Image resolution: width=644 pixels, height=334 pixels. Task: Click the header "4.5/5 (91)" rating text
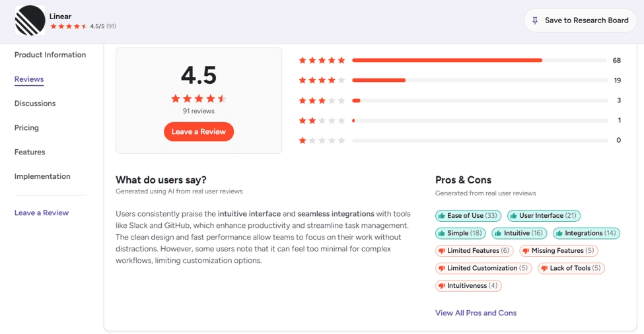(x=103, y=26)
